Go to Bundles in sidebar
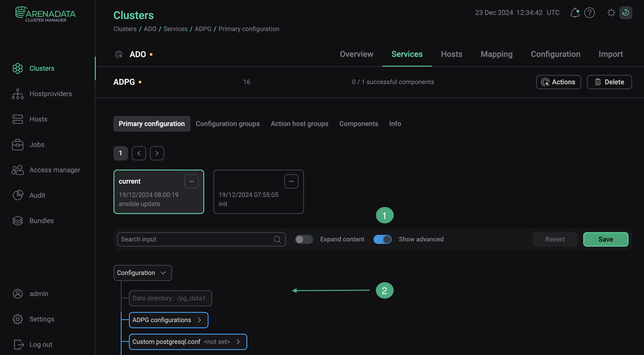 click(x=41, y=221)
